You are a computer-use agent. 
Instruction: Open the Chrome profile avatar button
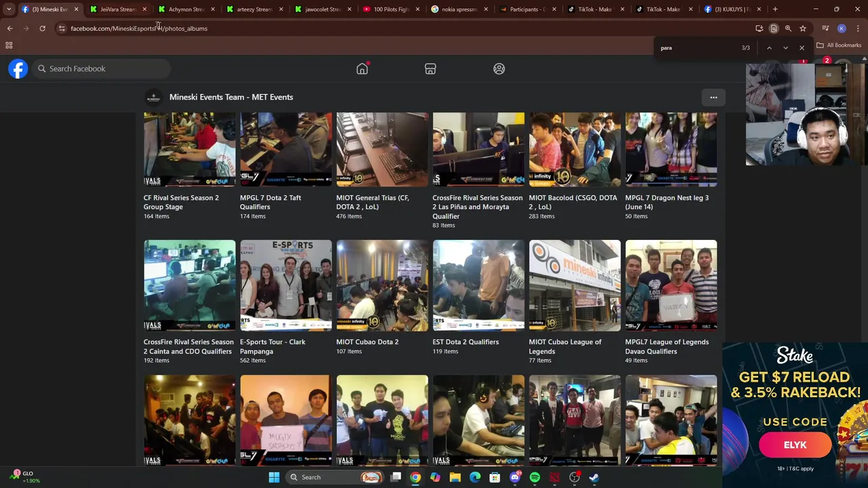coord(842,28)
